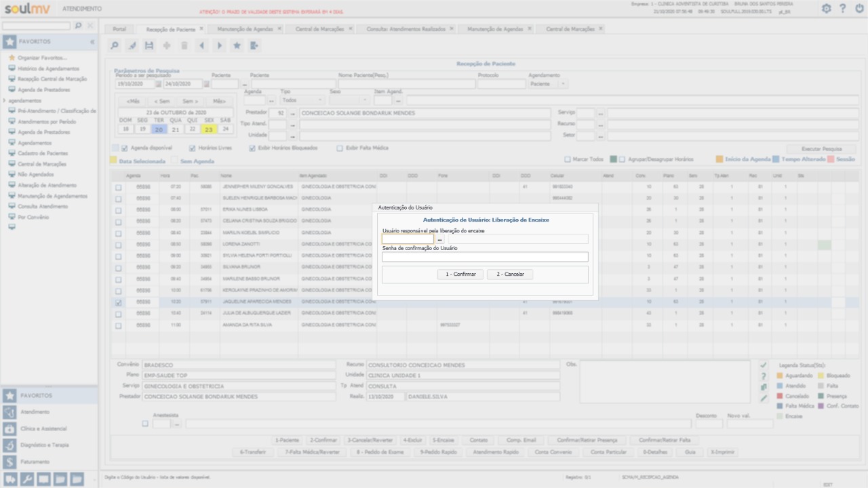Open Organizar Favoritos... in the sidebar

(42, 58)
